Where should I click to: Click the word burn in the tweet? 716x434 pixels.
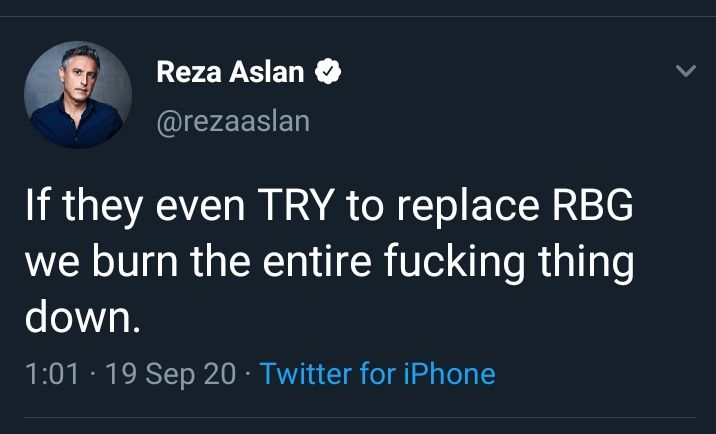click(x=142, y=263)
